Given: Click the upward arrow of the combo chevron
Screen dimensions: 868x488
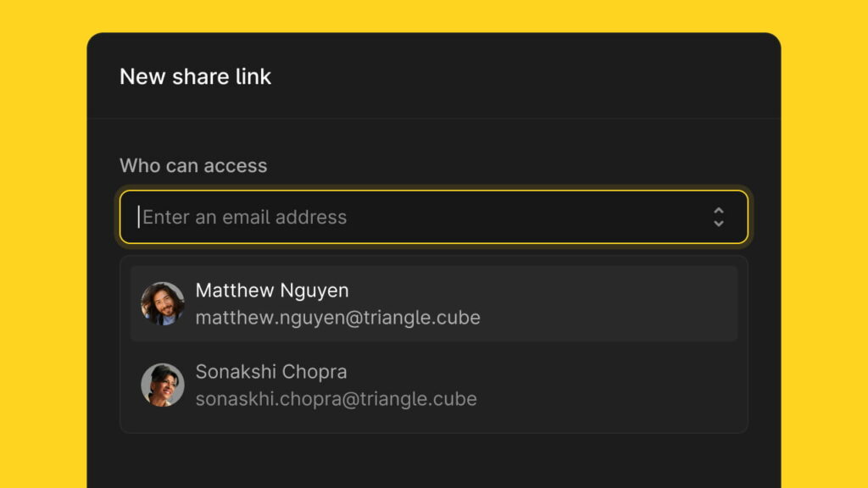Looking at the screenshot, I should [719, 211].
